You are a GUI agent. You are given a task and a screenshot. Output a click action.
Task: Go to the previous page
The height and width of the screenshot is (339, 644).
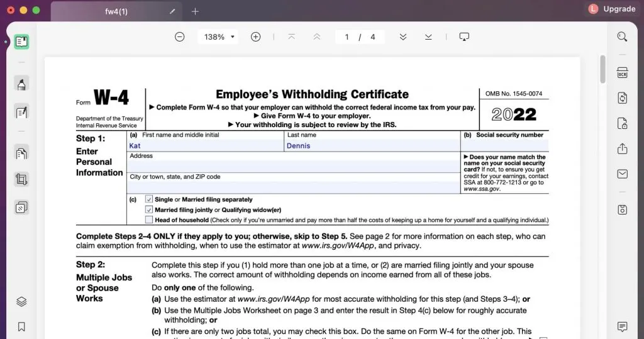[x=317, y=37]
